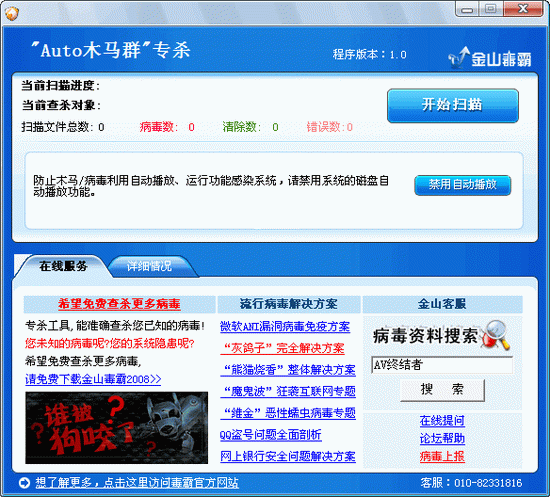Viewport: 550px width, 497px height.
Task: Click 在线提问 link
Action: [x=442, y=421]
